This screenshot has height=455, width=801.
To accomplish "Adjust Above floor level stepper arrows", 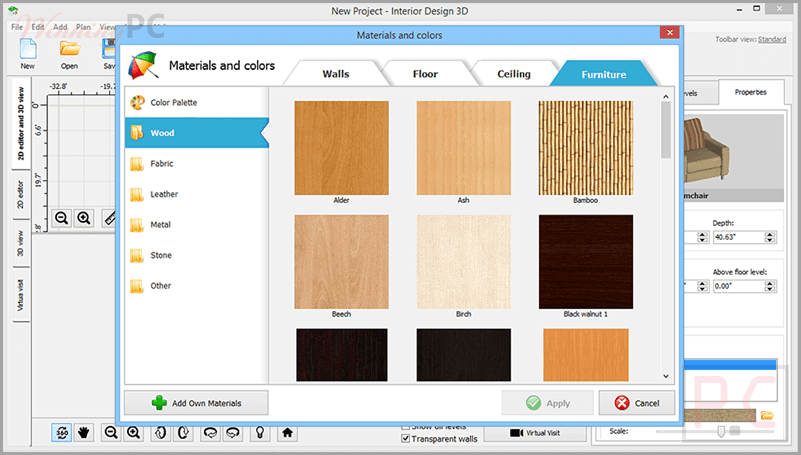I will (770, 286).
